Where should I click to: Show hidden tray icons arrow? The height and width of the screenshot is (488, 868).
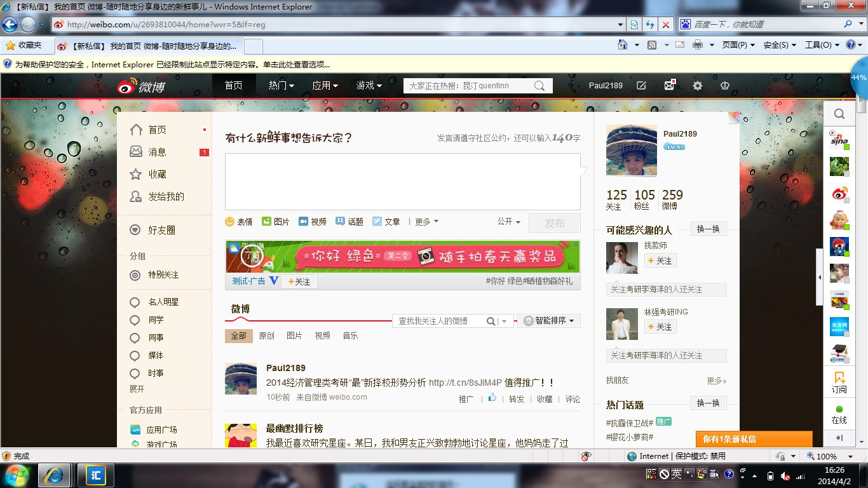tap(756, 475)
